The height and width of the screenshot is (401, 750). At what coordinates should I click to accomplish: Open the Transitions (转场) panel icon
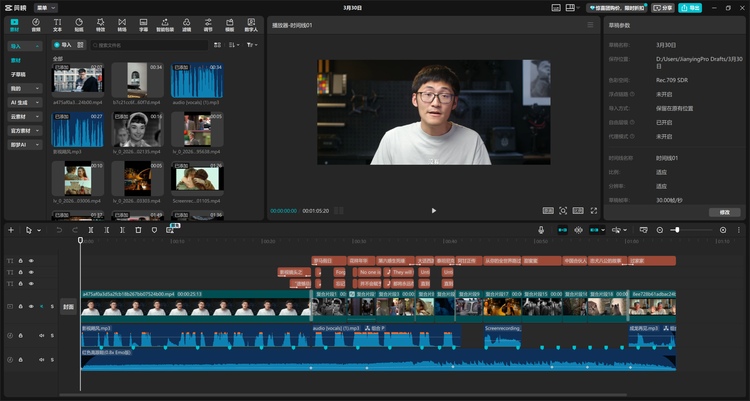(x=122, y=25)
